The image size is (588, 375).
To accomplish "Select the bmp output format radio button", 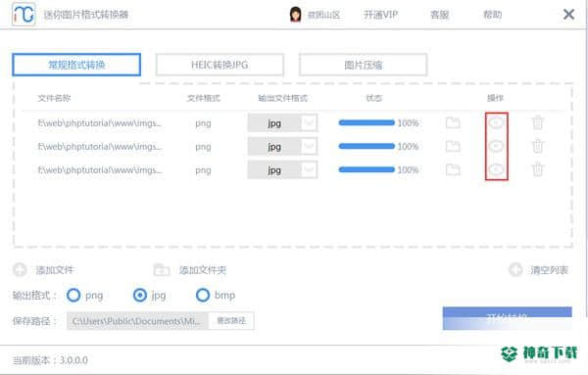I will click(x=203, y=296).
